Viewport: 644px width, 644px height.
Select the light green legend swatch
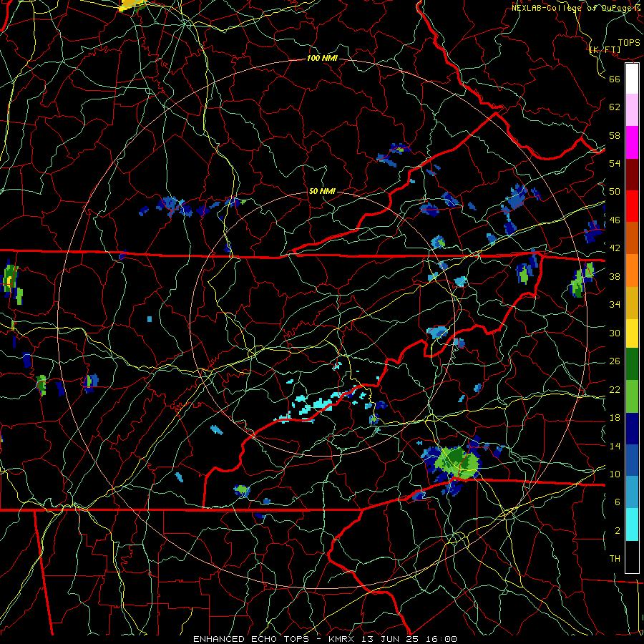(632, 396)
